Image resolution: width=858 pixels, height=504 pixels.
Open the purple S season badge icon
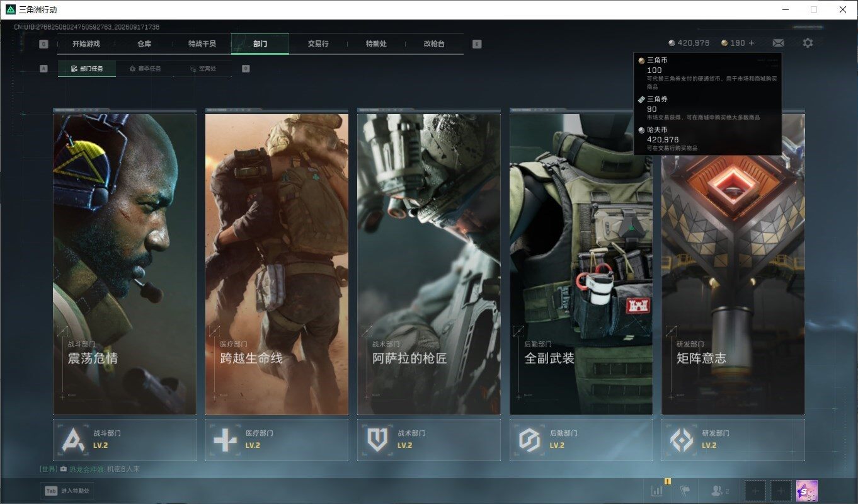pyautogui.click(x=806, y=491)
